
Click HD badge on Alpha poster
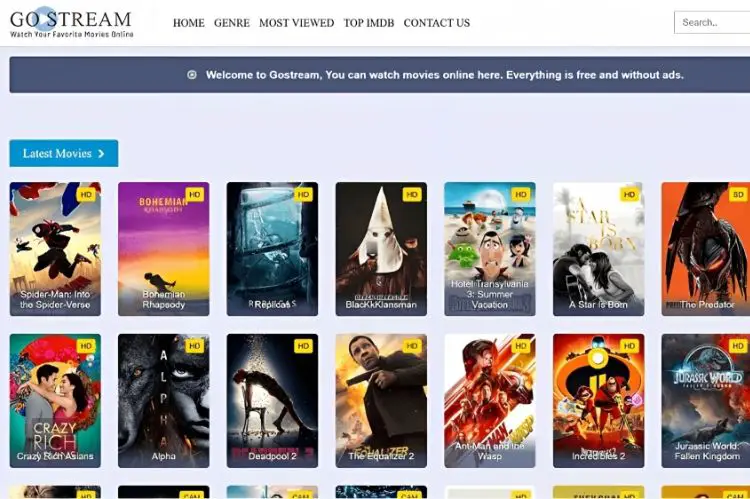(x=195, y=346)
